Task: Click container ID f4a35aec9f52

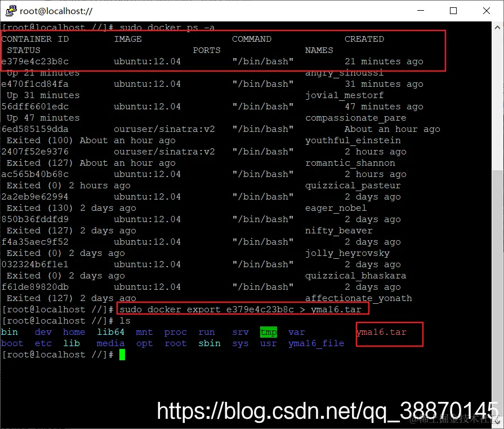Action: tap(35, 241)
